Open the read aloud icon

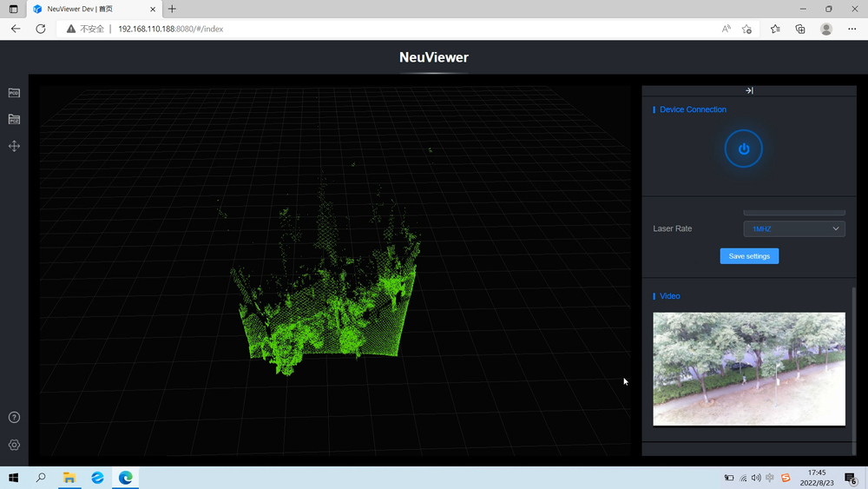726,29
